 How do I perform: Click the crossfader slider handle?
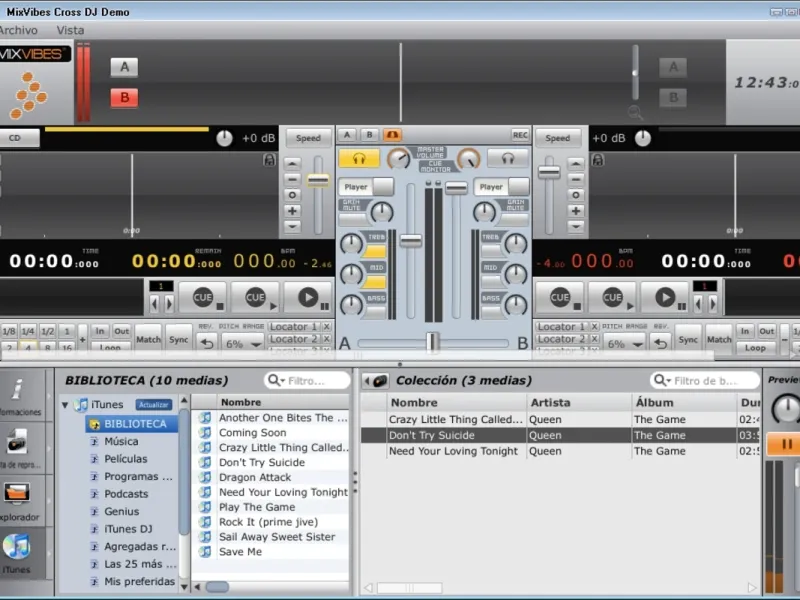[x=433, y=341]
